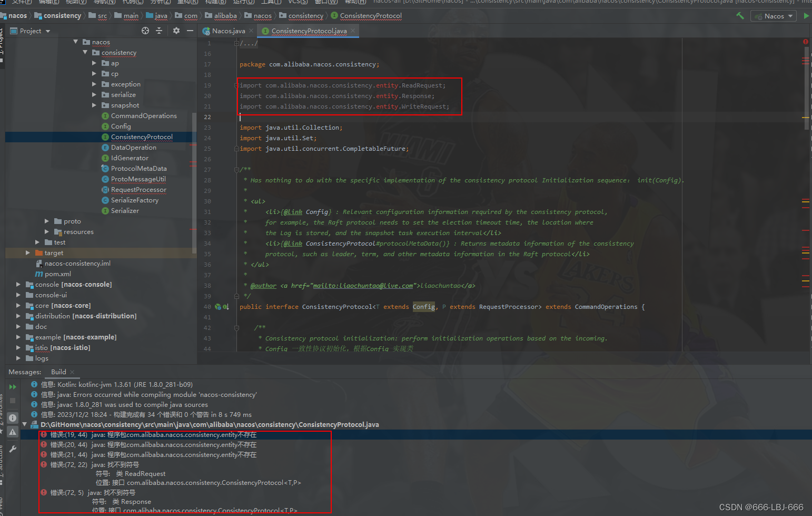Close the ConsistencyProtocol.java editor tab

tap(353, 31)
